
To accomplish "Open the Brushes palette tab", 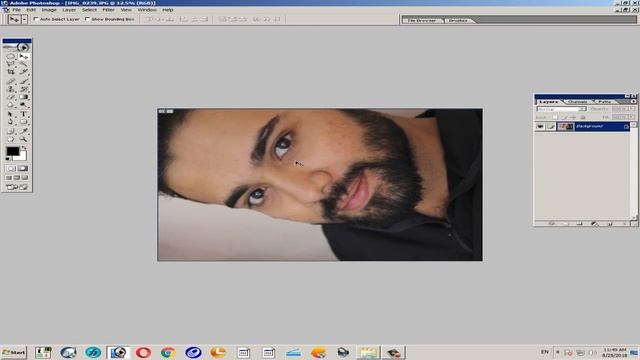I will 458,20.
